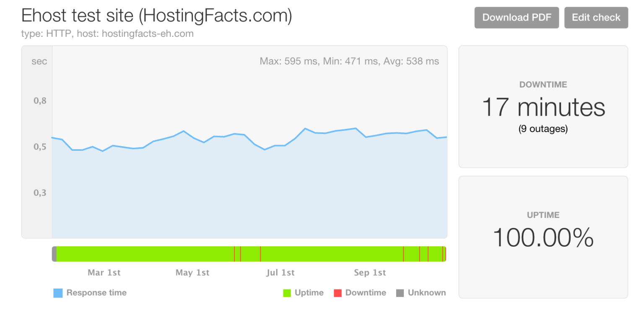
Task: Click the Sep 1st axis label
Action: (370, 273)
